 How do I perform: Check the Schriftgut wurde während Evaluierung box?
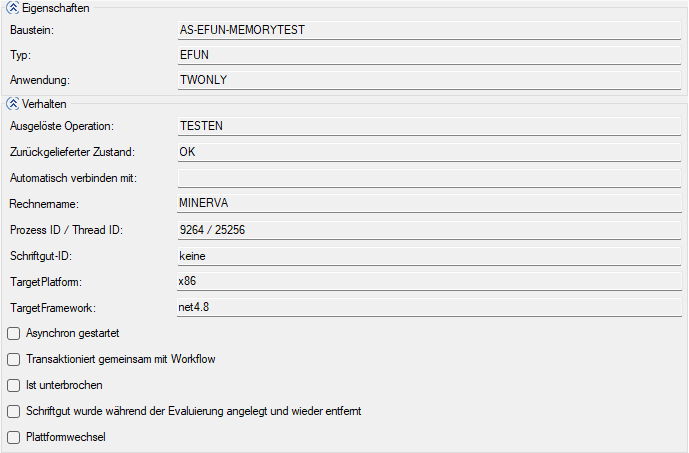click(x=13, y=411)
